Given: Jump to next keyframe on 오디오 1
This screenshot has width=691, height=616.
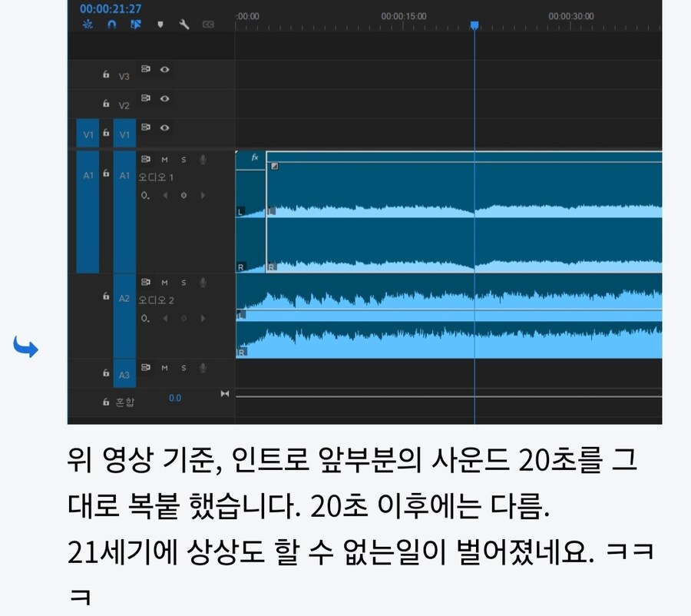Looking at the screenshot, I should [203, 196].
